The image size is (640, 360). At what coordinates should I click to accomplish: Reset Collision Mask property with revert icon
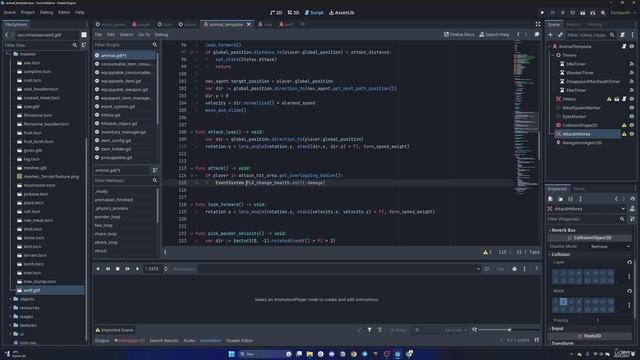tap(629, 291)
